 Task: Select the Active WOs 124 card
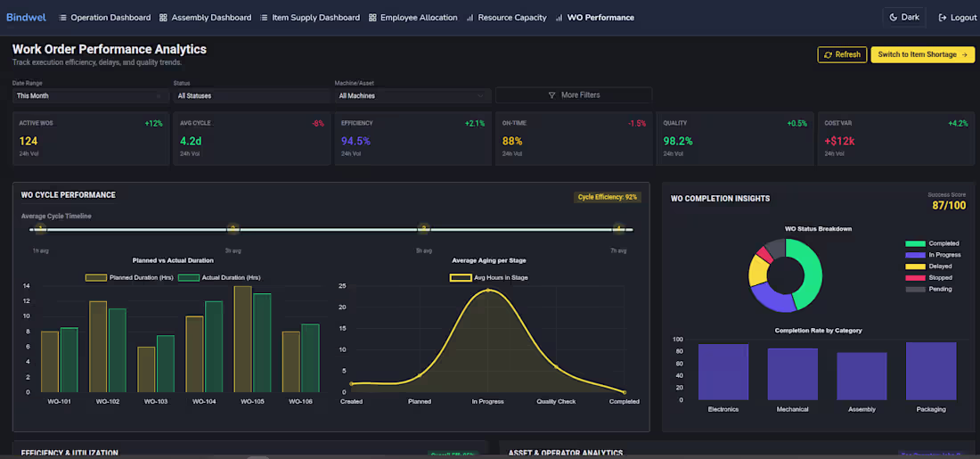pyautogui.click(x=91, y=139)
